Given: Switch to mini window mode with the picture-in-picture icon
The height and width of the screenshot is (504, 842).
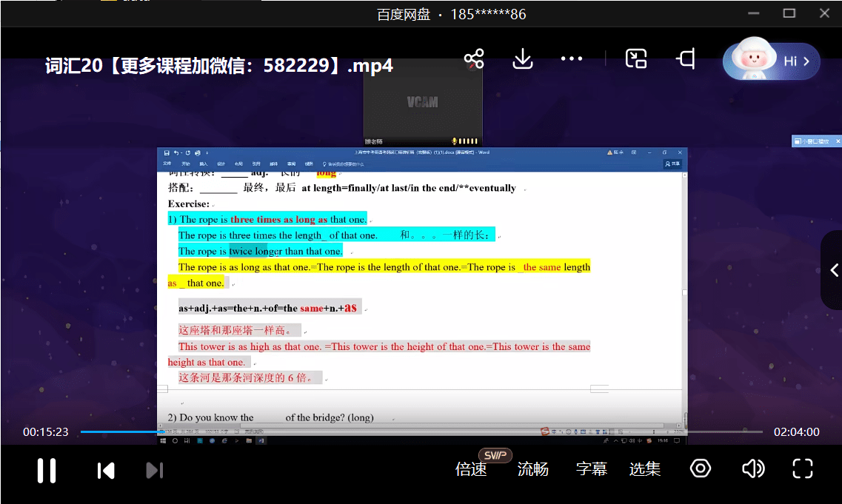Looking at the screenshot, I should (636, 58).
